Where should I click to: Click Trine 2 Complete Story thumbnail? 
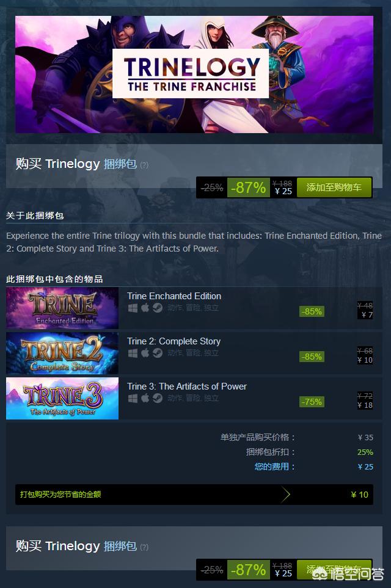(x=62, y=354)
